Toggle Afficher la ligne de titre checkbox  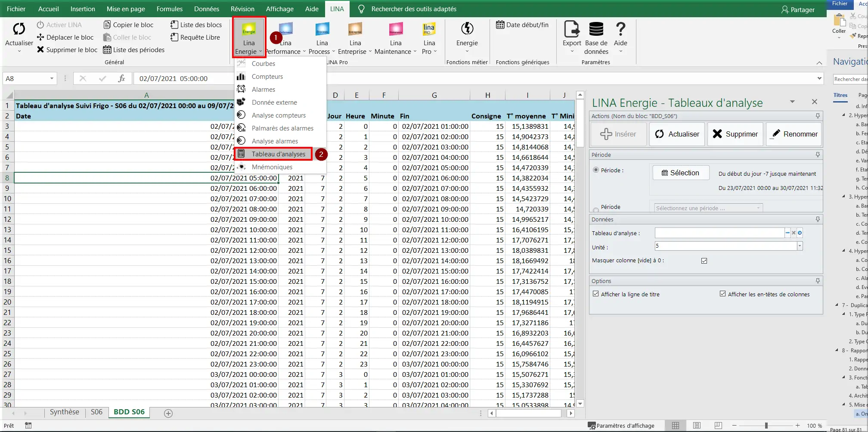(595, 294)
